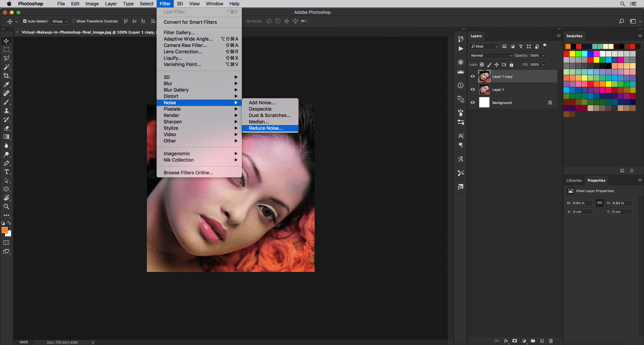Choose Reduce Noise from the submenu
Image resolution: width=644 pixels, height=345 pixels.
point(266,128)
